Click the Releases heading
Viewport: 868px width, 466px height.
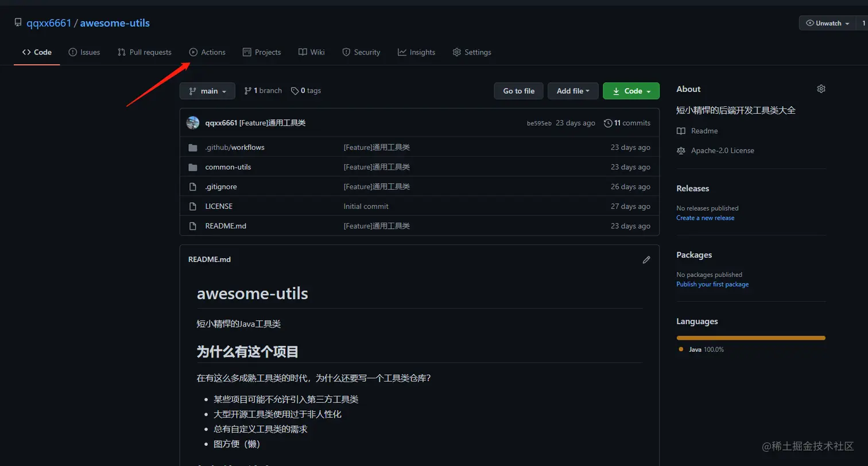(693, 188)
